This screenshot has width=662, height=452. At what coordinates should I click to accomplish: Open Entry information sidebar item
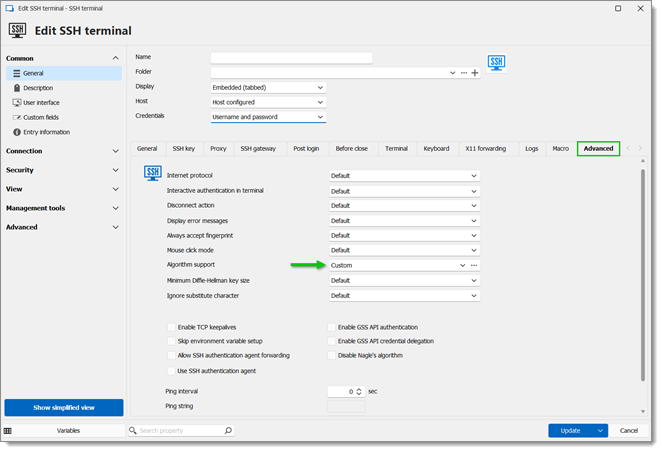pyautogui.click(x=46, y=132)
